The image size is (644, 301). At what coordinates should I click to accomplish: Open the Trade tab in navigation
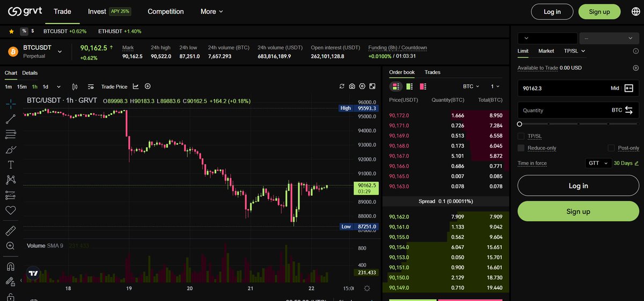tap(62, 11)
